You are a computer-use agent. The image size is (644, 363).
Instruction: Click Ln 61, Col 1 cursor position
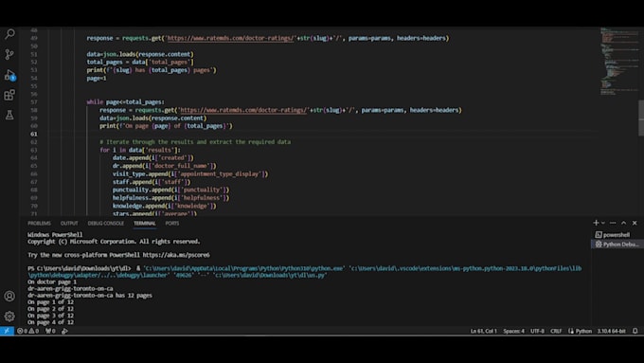pyautogui.click(x=483, y=331)
